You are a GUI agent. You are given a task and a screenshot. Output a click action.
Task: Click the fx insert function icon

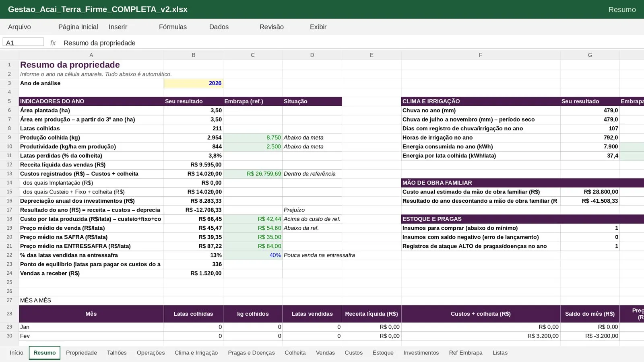[x=53, y=43]
